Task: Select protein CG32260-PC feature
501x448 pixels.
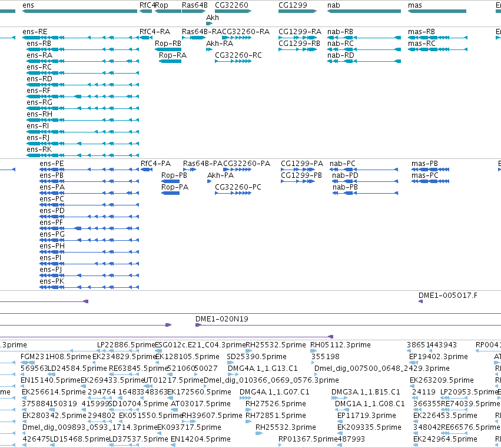Action: coord(233,193)
